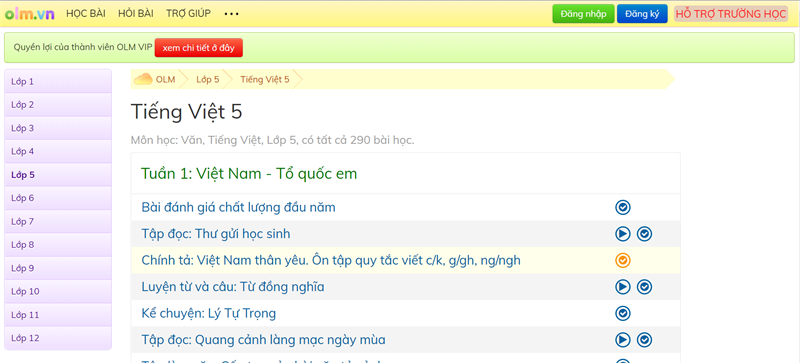Viewport: 800px width, 363px height.
Task: Open lesson Chính tả: Việt Nam thân yêu
Action: click(x=331, y=260)
